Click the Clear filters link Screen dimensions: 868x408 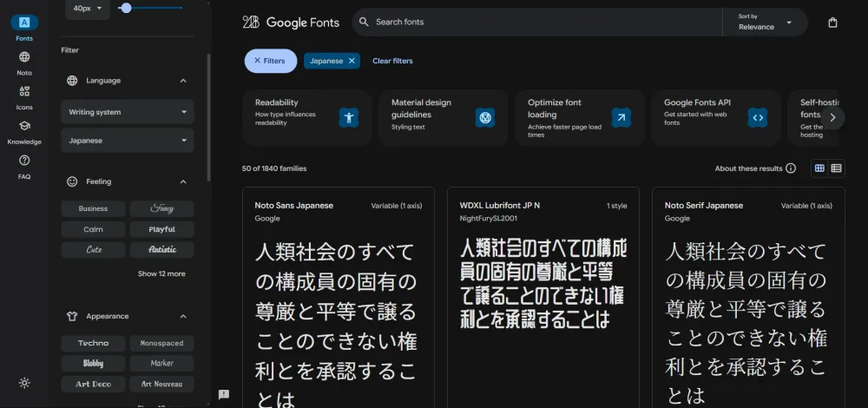[392, 61]
